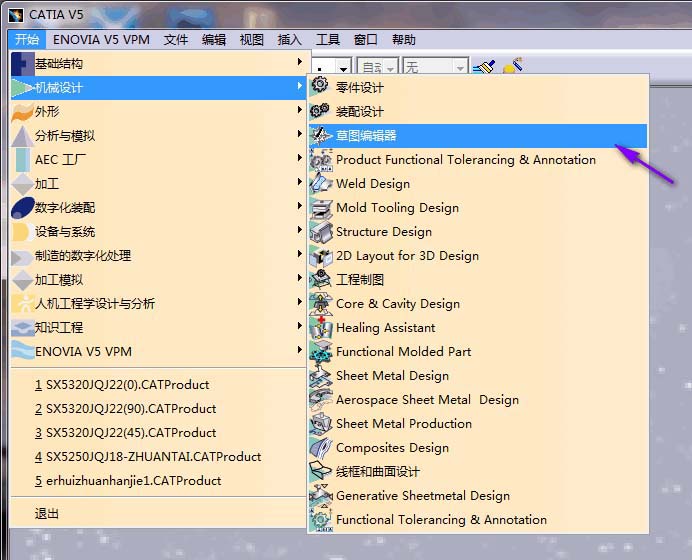Screen dimensions: 692x560
Task: Expand the 基础结构 submenu arrow
Action: 300,61
